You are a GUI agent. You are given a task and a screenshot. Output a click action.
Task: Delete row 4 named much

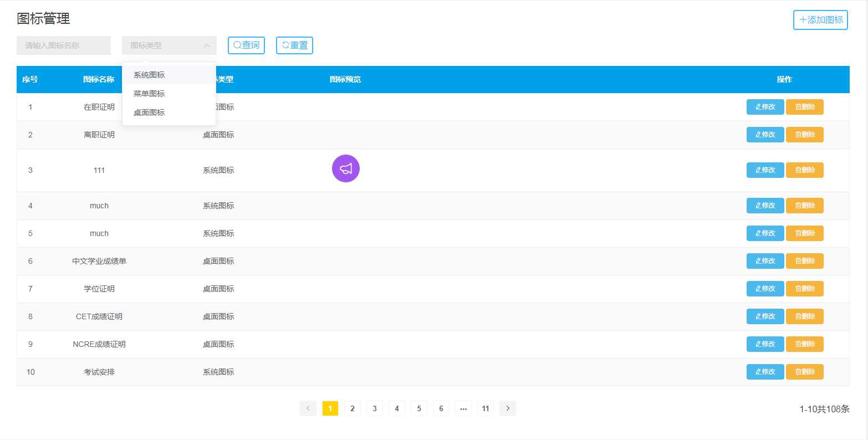click(x=805, y=206)
